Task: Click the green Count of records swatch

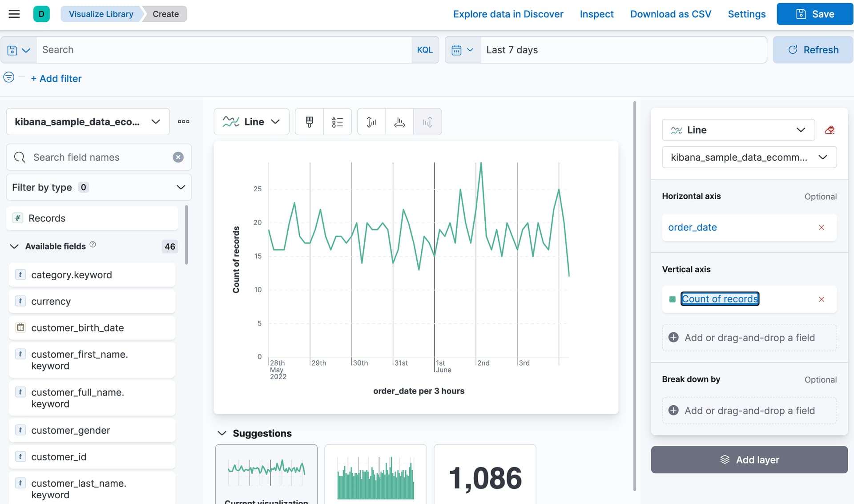Action: tap(672, 299)
